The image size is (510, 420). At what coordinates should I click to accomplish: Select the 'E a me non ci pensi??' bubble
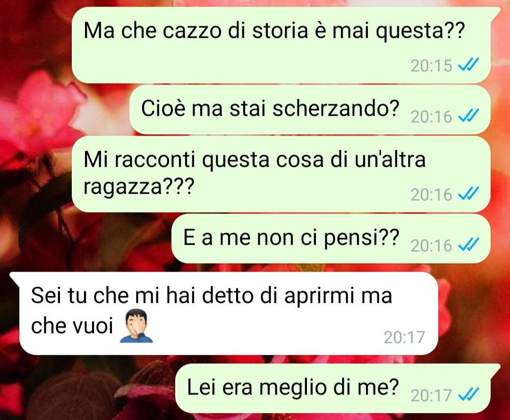(x=331, y=239)
